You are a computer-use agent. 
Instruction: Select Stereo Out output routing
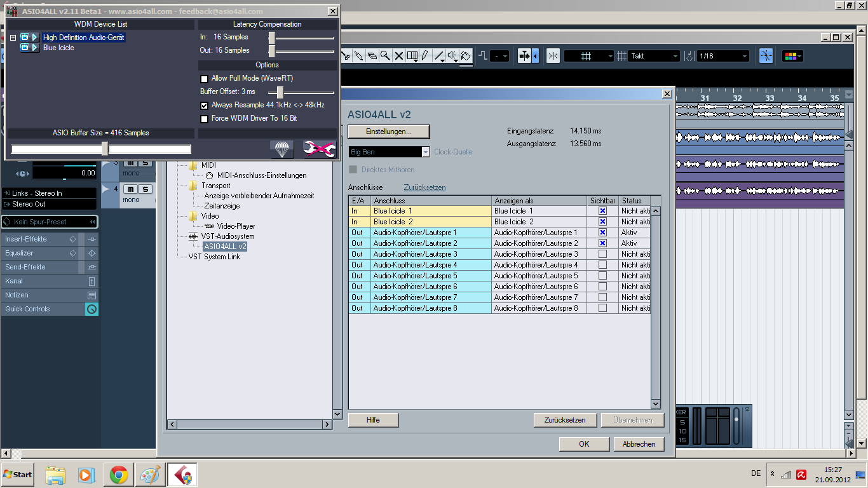tap(50, 204)
